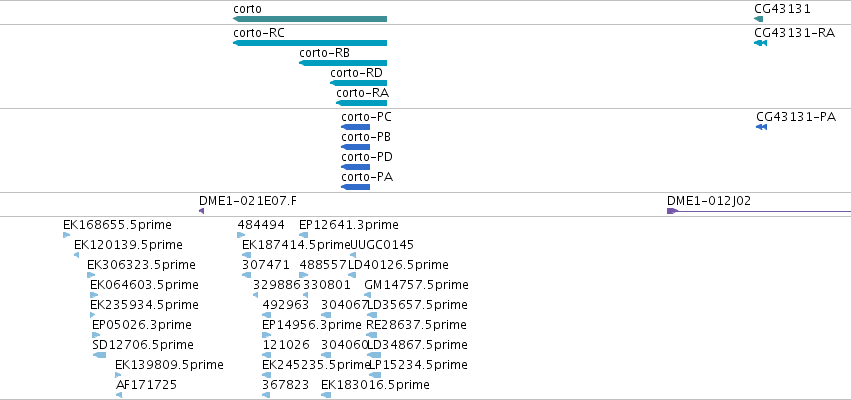Image resolution: width=851 pixels, height=400 pixels.
Task: Select the CG43131-RA transcript arrow
Action: click(760, 43)
